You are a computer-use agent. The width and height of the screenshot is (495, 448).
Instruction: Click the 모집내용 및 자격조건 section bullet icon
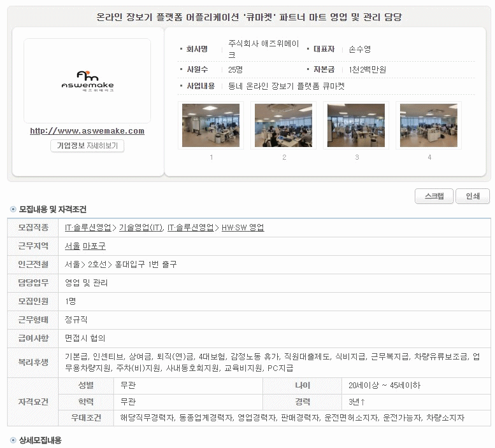point(13,209)
